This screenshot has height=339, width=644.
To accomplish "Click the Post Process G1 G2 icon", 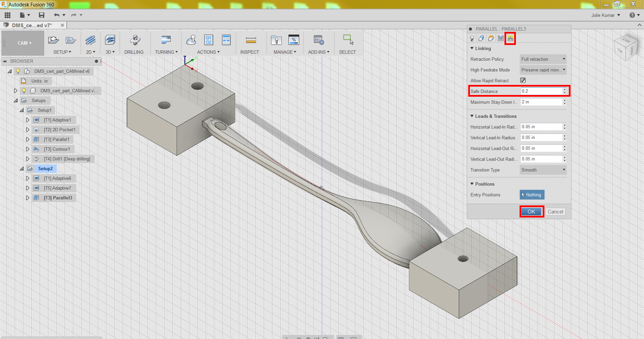I will (x=209, y=40).
